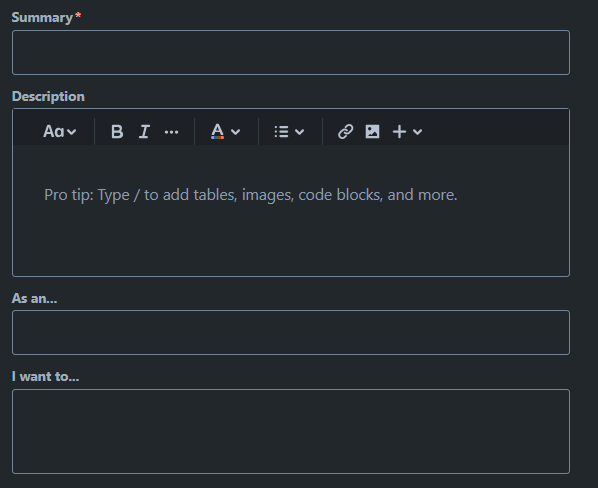The image size is (598, 488).
Task: Expand the list options chevron
Action: [x=300, y=132]
